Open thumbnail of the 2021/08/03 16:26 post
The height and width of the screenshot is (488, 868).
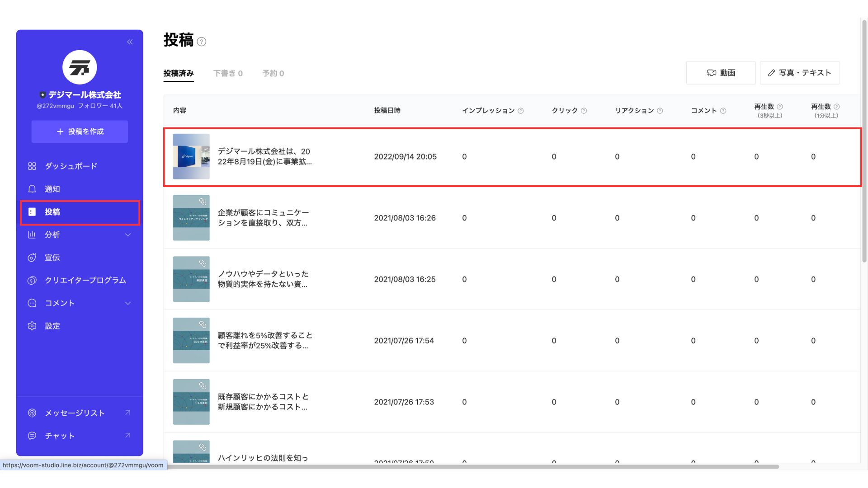click(191, 218)
